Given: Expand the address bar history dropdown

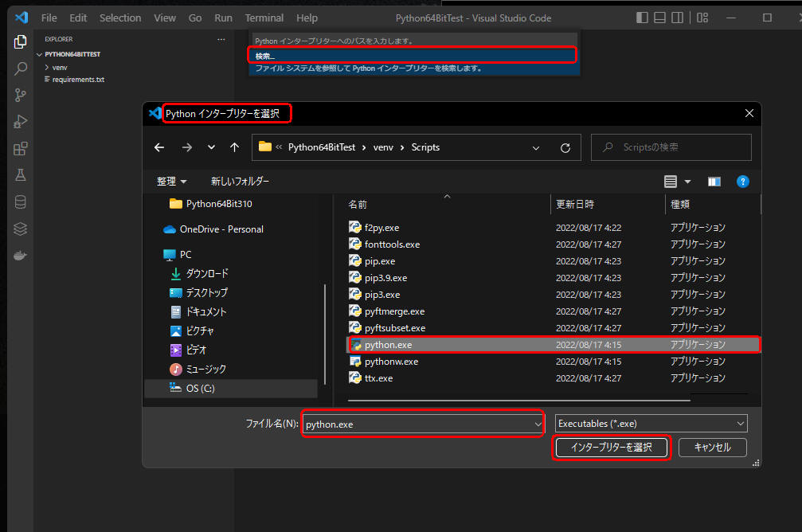Looking at the screenshot, I should click(x=535, y=148).
